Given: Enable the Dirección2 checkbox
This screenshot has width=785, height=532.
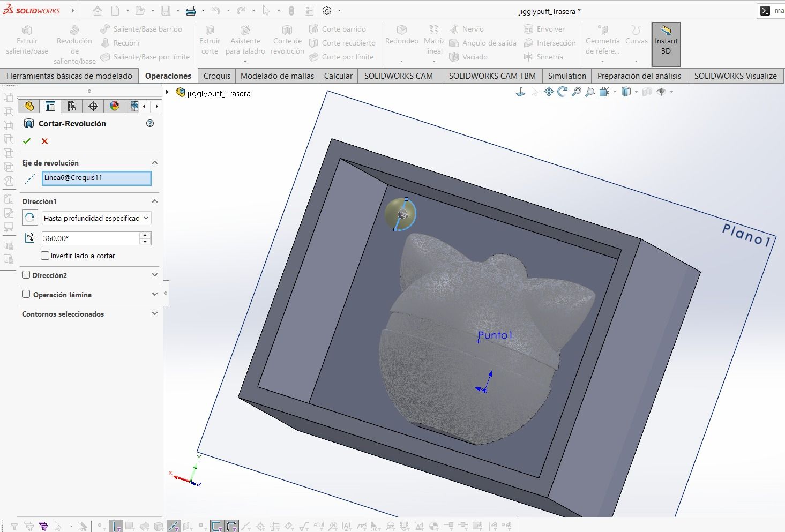Looking at the screenshot, I should [26, 275].
